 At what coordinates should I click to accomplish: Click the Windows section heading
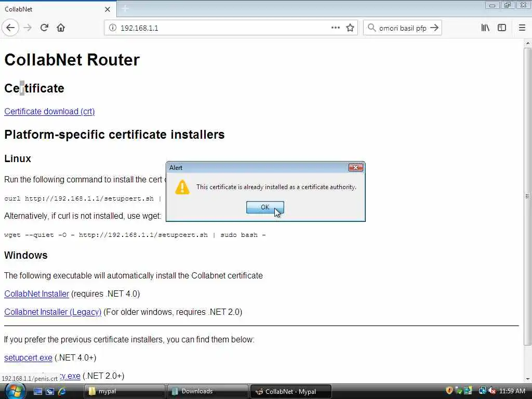[x=26, y=255]
